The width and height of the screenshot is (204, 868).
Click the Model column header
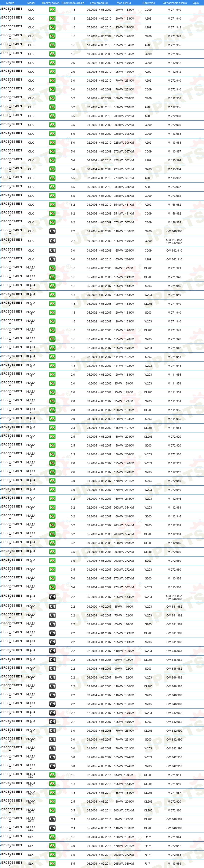pyautogui.click(x=31, y=3)
